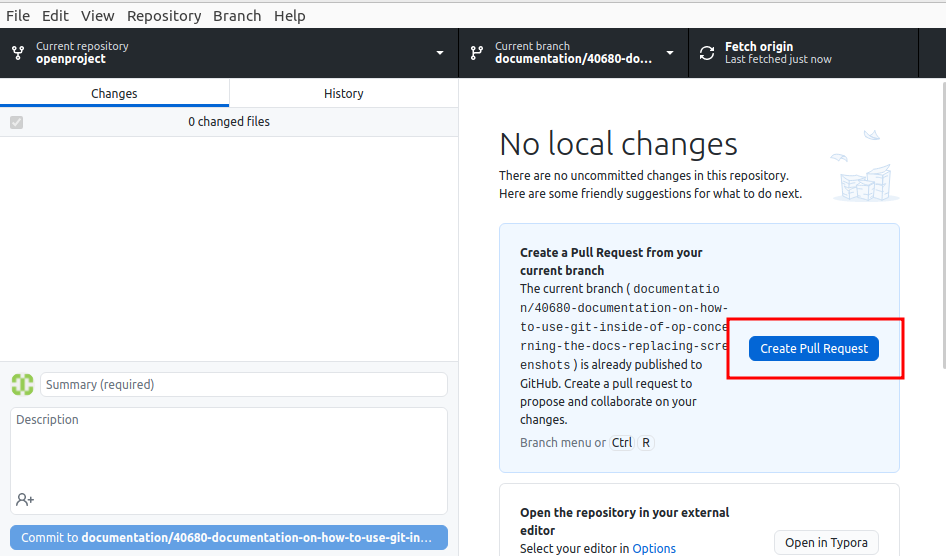Viewport: 946px width, 556px height.
Task: Click the Summary (required) input field
Action: point(243,384)
